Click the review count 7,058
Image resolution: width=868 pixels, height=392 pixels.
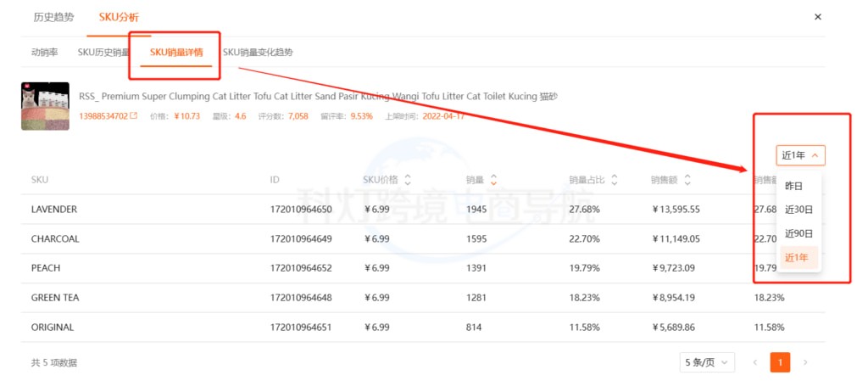(x=298, y=116)
